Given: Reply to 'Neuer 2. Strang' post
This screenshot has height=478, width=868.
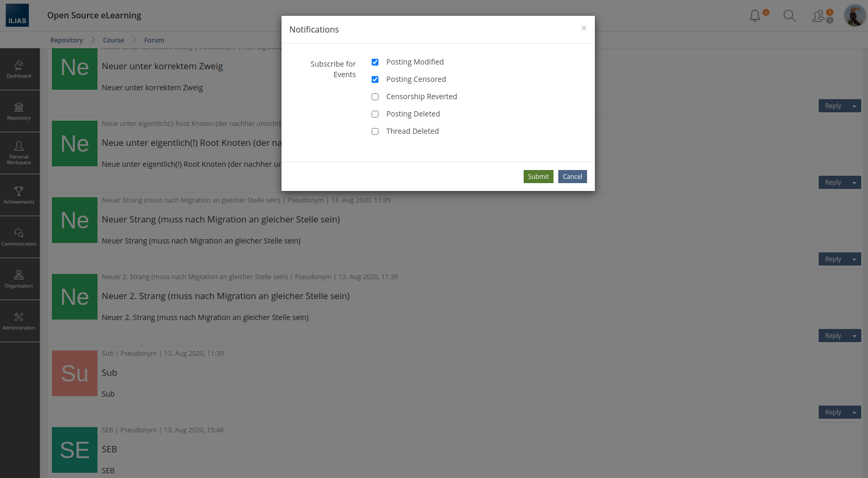Looking at the screenshot, I should pyautogui.click(x=833, y=336).
